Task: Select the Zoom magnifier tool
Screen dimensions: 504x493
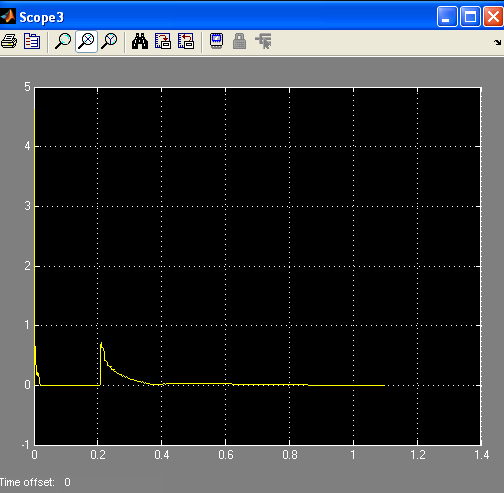Action: coord(63,42)
